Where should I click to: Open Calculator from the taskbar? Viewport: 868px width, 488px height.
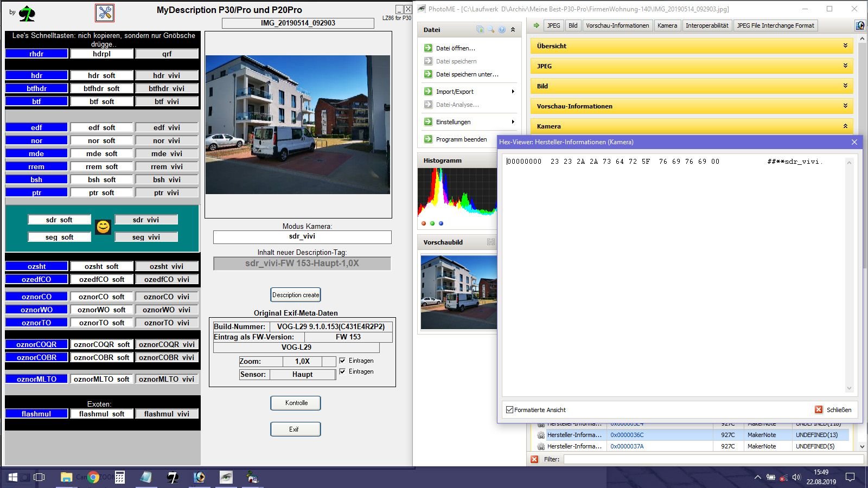(120, 477)
